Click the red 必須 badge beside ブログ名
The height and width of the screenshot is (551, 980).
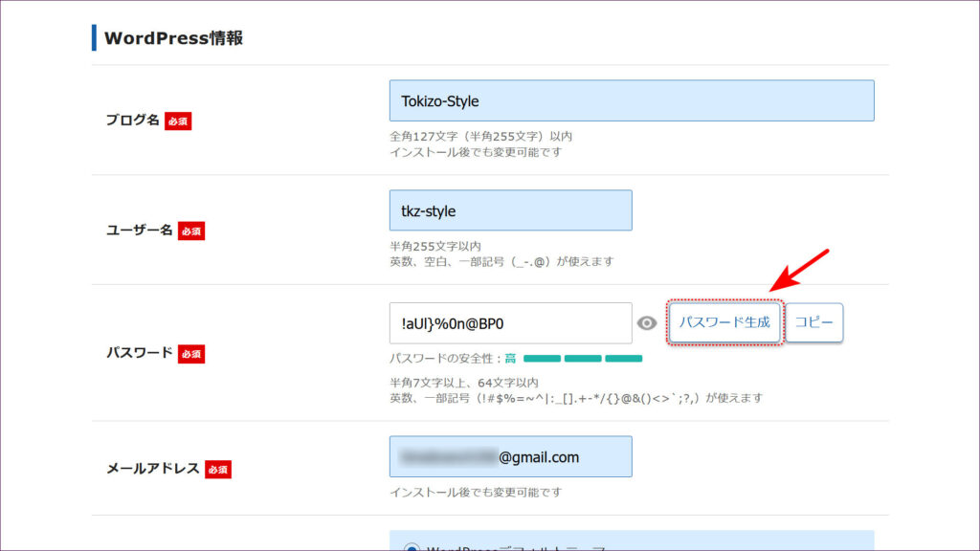tap(178, 121)
